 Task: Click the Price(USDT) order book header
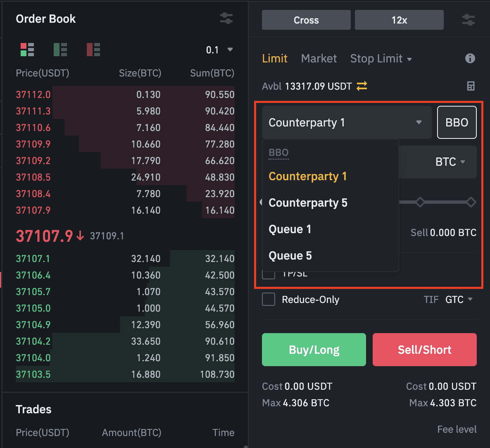[x=43, y=73]
